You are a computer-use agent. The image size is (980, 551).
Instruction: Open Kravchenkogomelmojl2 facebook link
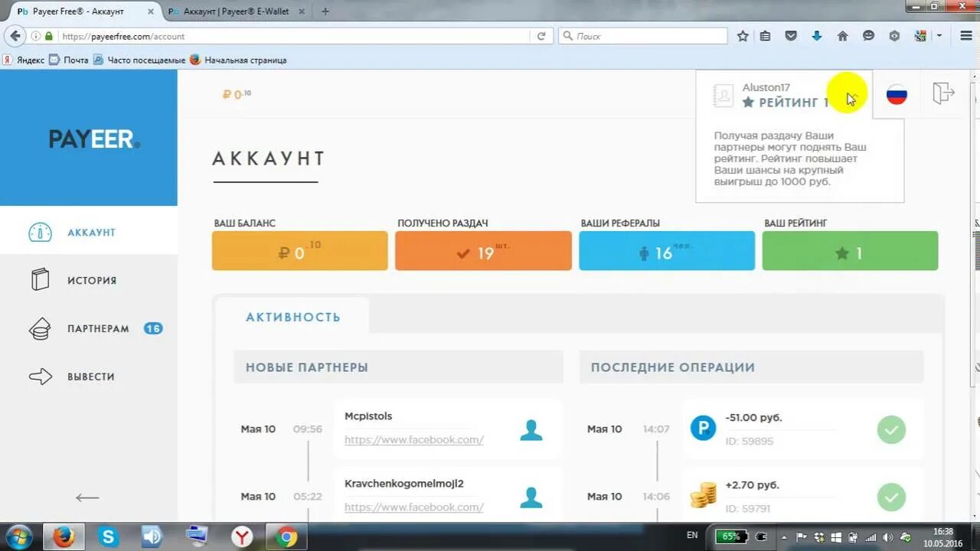pyautogui.click(x=413, y=507)
